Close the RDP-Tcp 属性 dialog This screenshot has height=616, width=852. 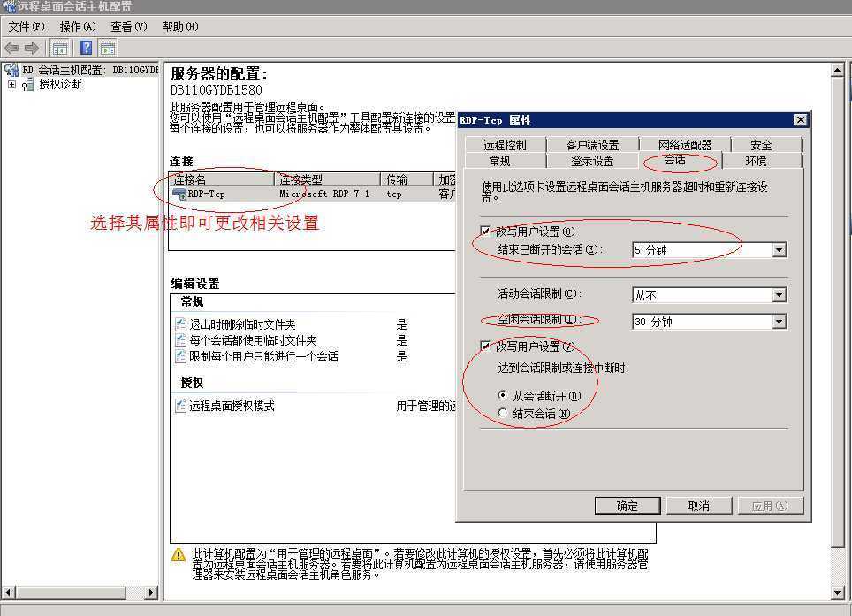800,120
